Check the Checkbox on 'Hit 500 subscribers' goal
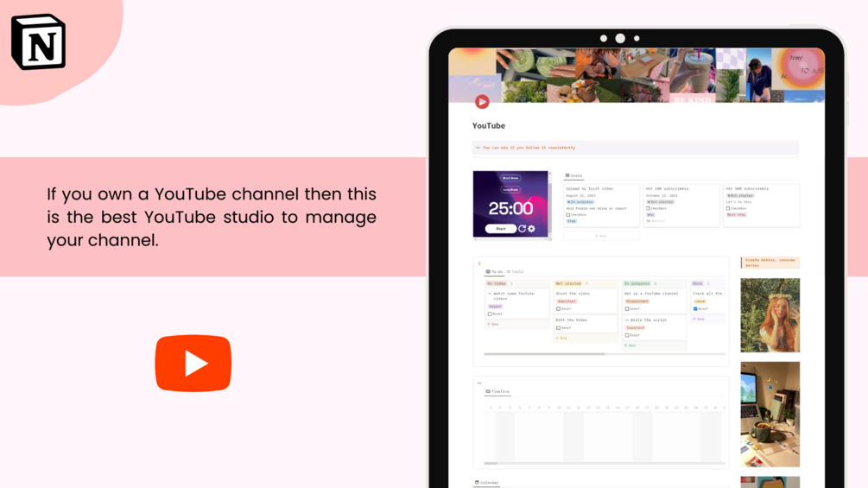The height and width of the screenshot is (488, 868). pos(728,209)
